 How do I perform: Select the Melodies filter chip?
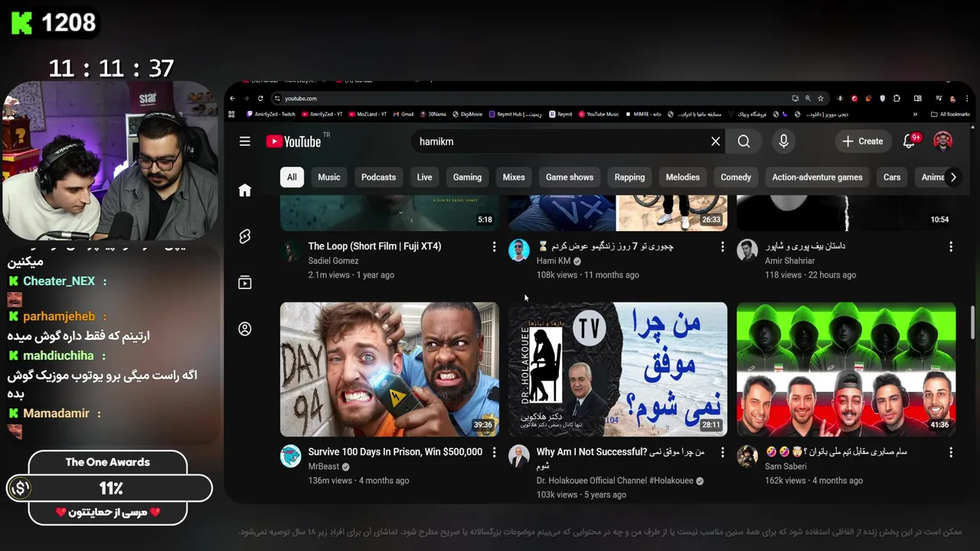coord(683,177)
